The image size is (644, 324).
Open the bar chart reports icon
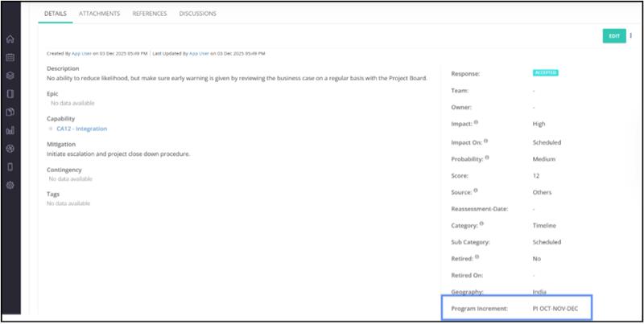10,130
